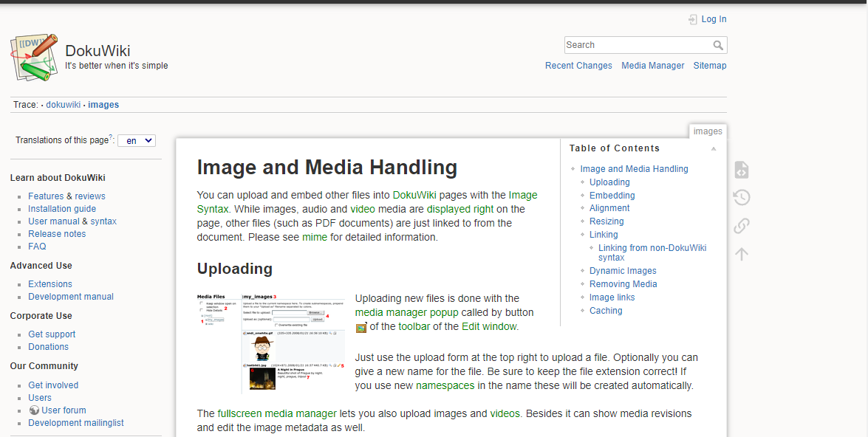Viewport: 868px width, 437px height.
Task: Select the old revisions history icon
Action: click(741, 197)
